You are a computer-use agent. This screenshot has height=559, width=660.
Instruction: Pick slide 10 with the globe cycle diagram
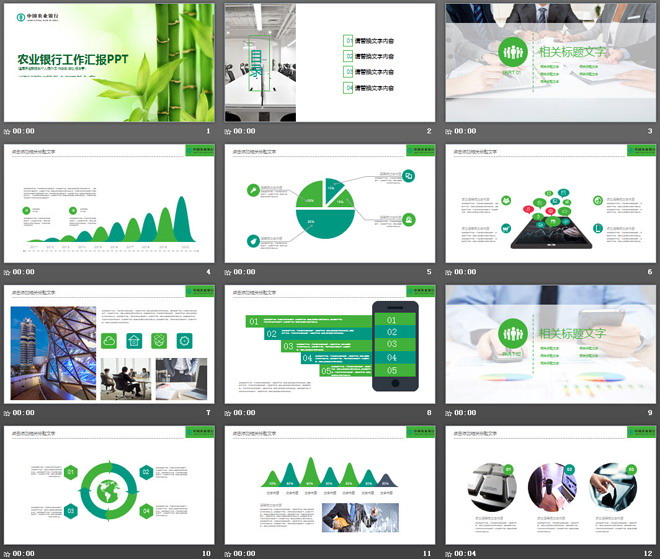108,485
